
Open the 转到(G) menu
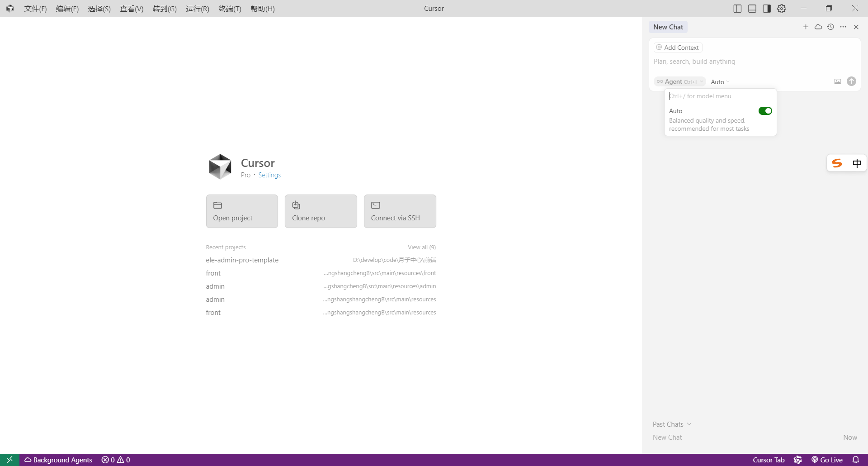pyautogui.click(x=165, y=9)
